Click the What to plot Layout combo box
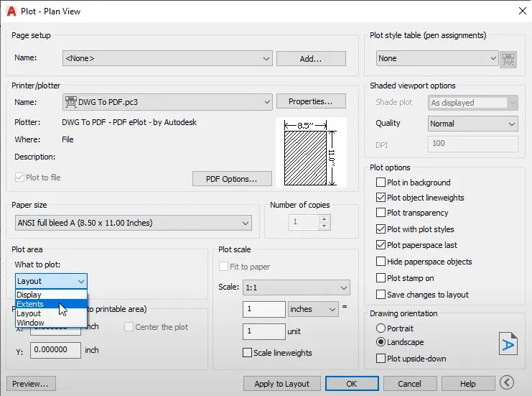532x396 pixels. pos(51,281)
